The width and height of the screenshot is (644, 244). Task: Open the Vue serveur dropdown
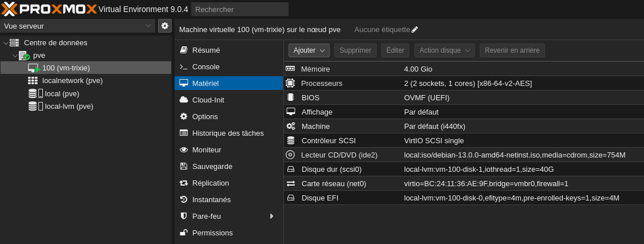78,26
